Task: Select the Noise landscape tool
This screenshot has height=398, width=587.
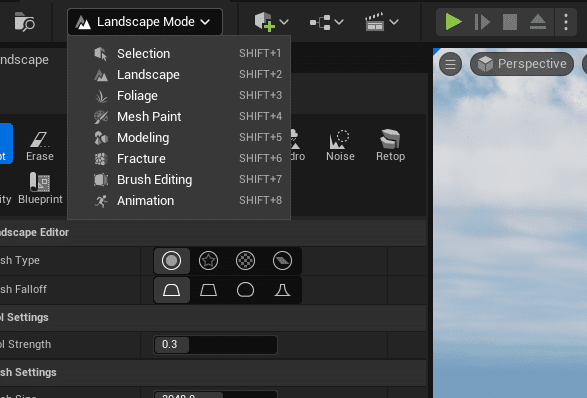Action: coord(340,146)
